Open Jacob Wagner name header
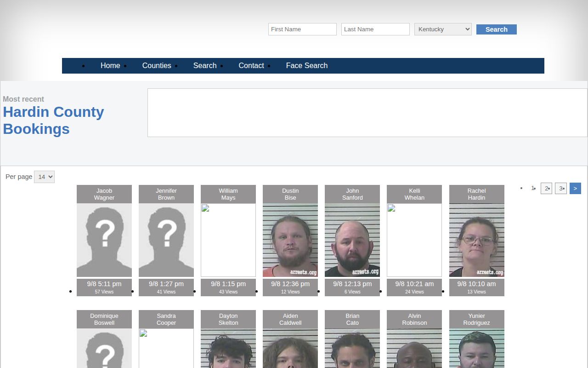Screen dimensions: 588x368 click(x=104, y=194)
